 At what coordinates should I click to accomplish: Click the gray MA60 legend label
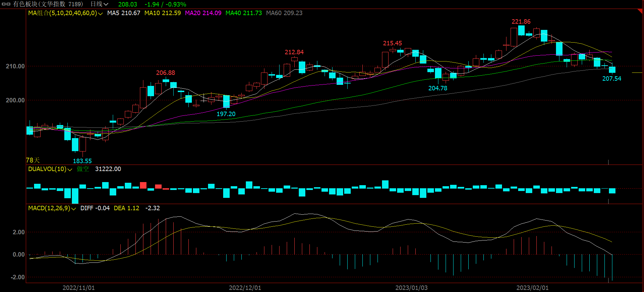tap(284, 13)
